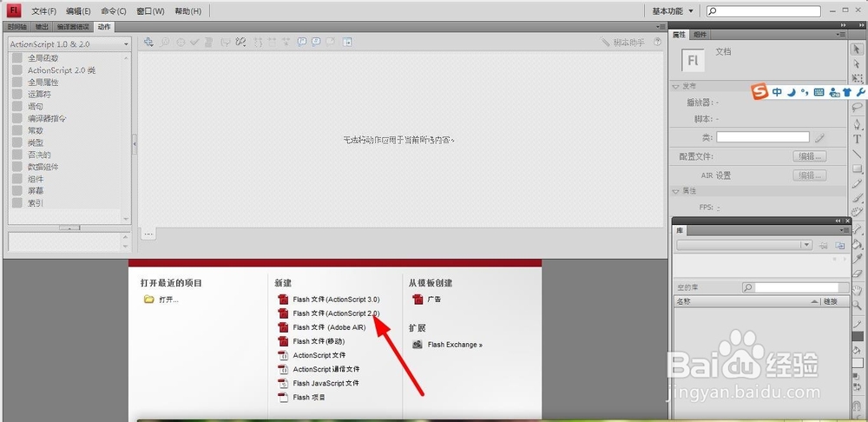Collapse the 属性 section in Properties

676,191
